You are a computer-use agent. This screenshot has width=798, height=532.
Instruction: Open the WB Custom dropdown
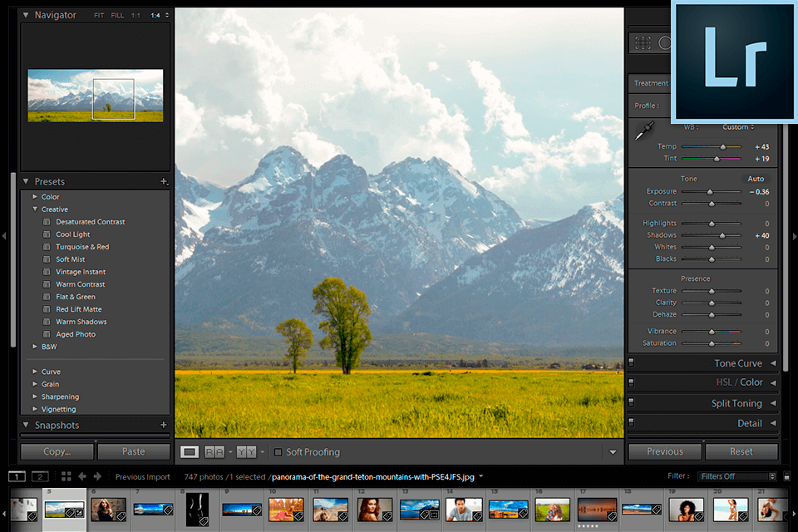(x=738, y=127)
